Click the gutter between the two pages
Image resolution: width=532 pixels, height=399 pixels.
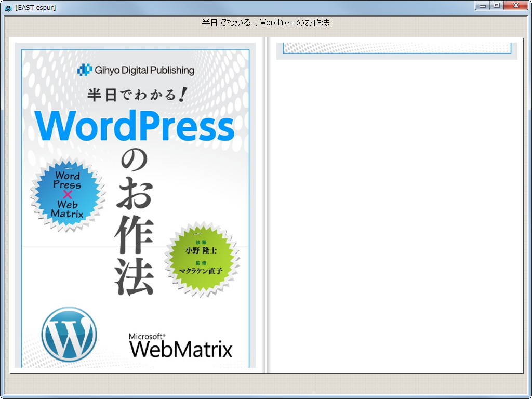point(266,208)
